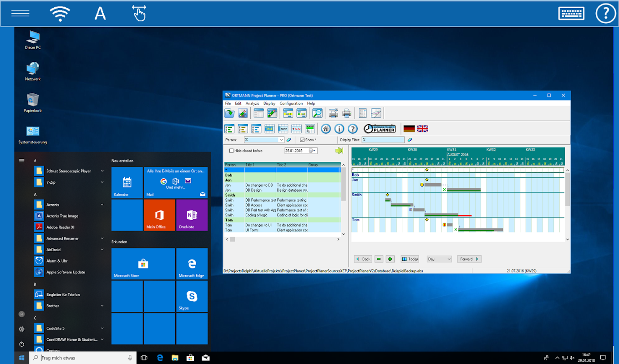This screenshot has height=364, width=619.
Task: Switch language with the UK flag
Action: [422, 129]
